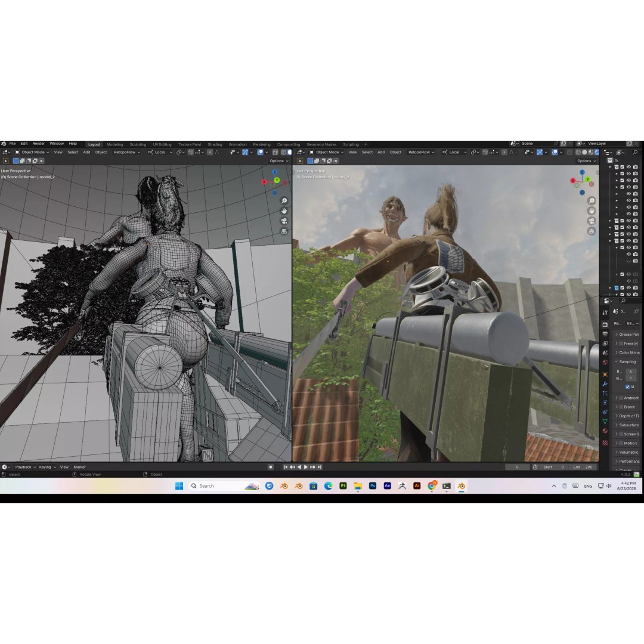Viewport: 644px width, 644px height.
Task: Select material preview shading in right viewport
Action: point(591,153)
